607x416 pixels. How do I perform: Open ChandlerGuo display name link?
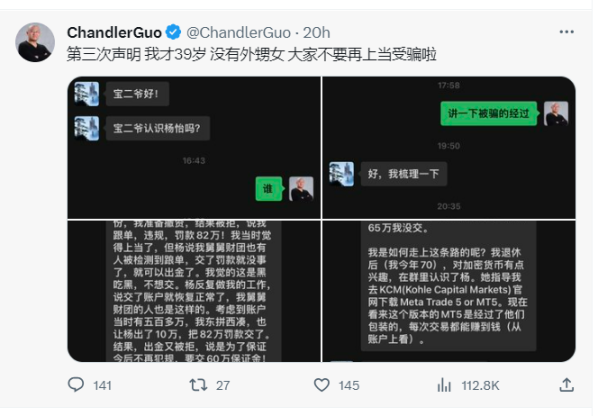click(x=114, y=33)
